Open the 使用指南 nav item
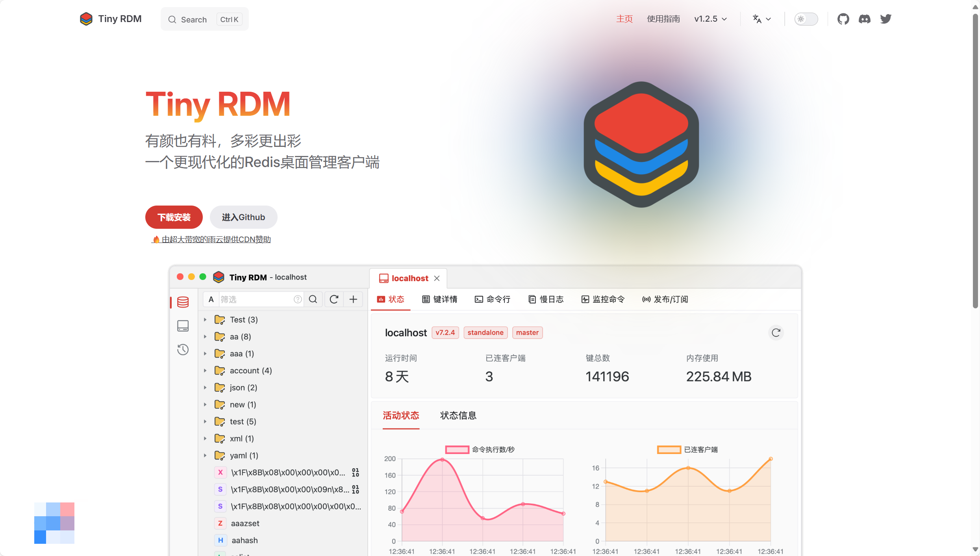This screenshot has height=556, width=980. (663, 19)
